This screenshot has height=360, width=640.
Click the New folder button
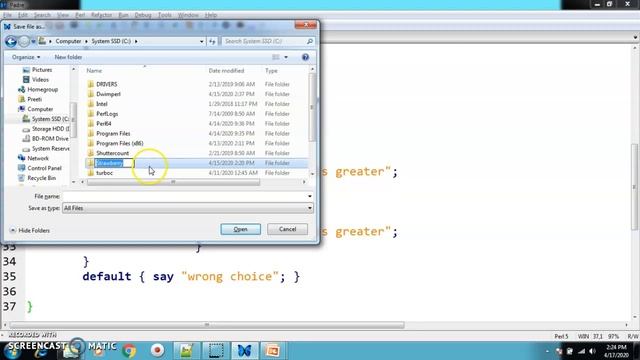pos(68,57)
